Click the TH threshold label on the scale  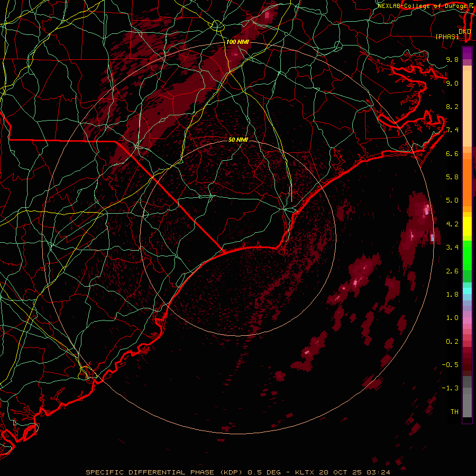click(454, 412)
